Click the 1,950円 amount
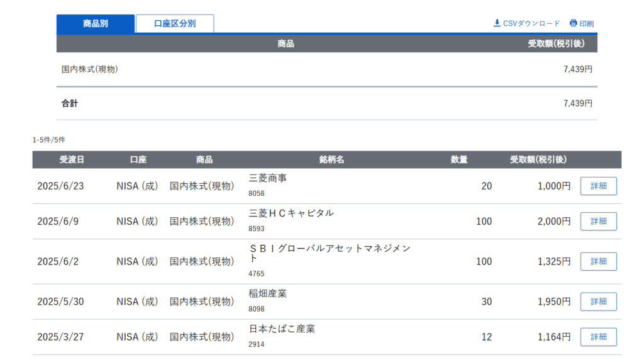The width and height of the screenshot is (644, 362). coord(554,302)
